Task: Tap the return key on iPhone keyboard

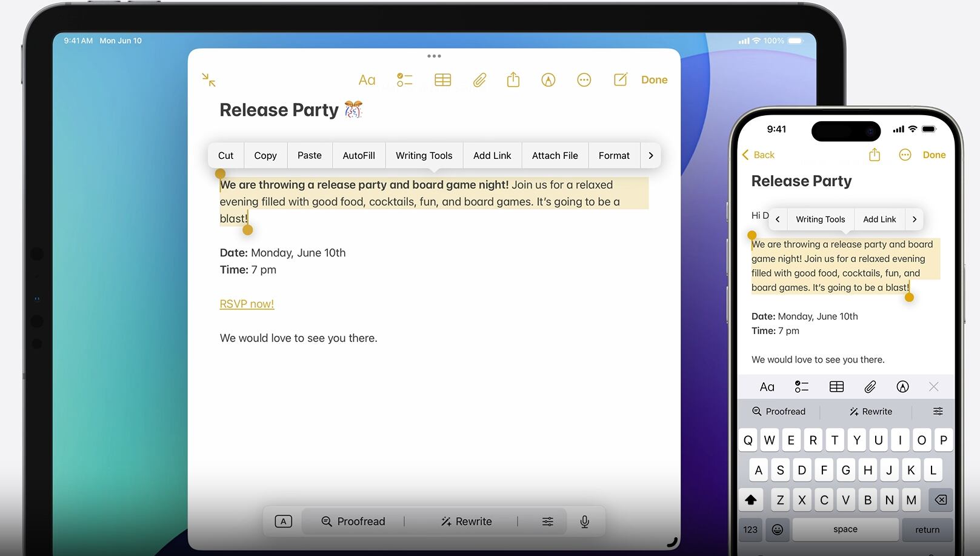Action: (927, 530)
